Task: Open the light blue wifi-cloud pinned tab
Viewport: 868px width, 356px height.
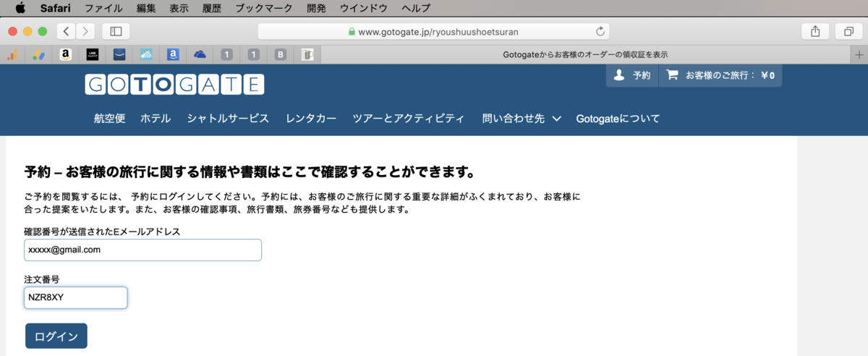Action: tap(146, 54)
